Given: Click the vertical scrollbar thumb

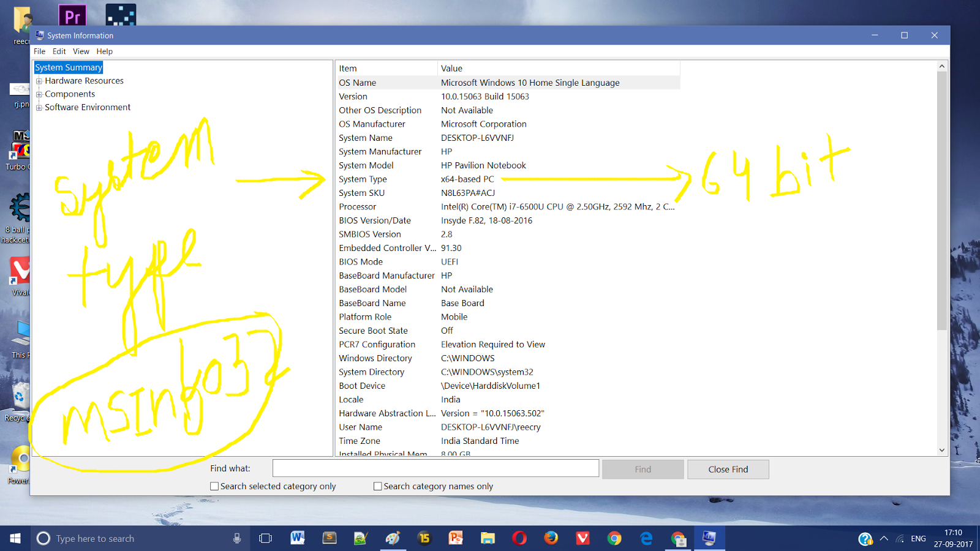Looking at the screenshot, I should pyautogui.click(x=942, y=201).
